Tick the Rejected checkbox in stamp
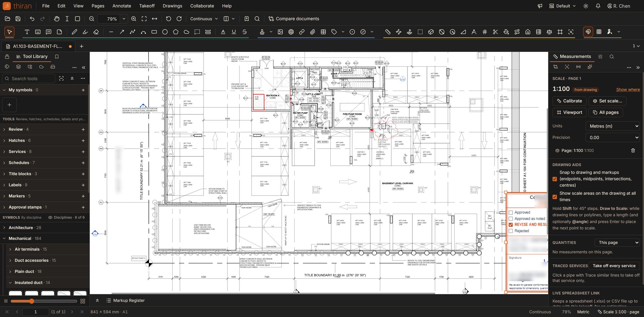Screen dimensions: 644x317 511,231
